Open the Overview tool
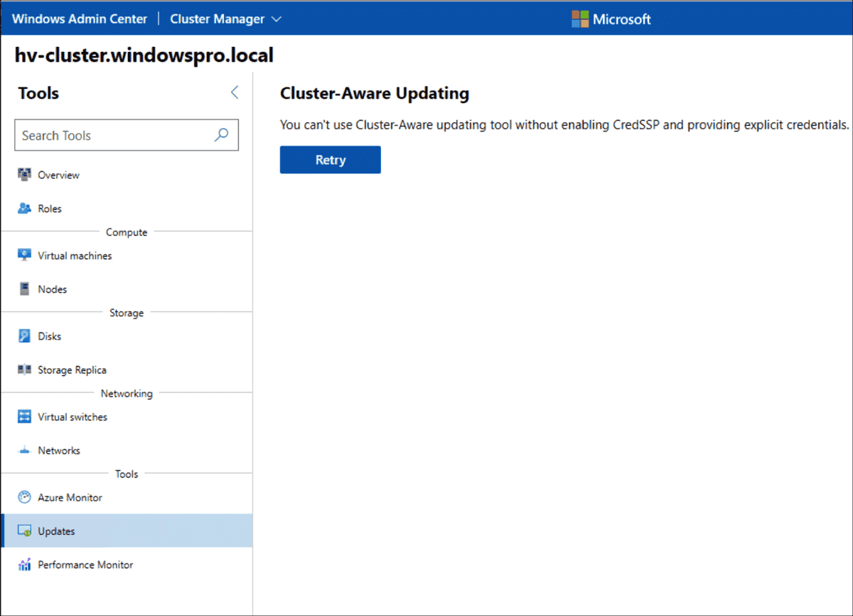The height and width of the screenshot is (616, 853). click(x=57, y=175)
